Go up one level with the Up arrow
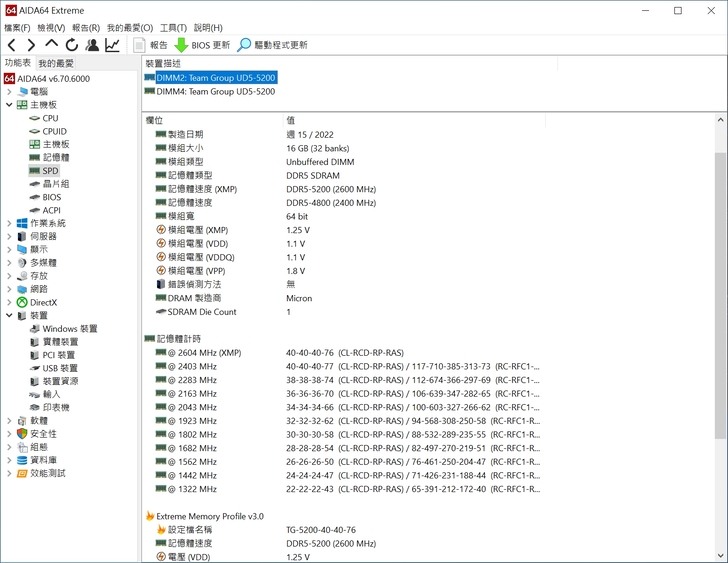 pyautogui.click(x=51, y=45)
